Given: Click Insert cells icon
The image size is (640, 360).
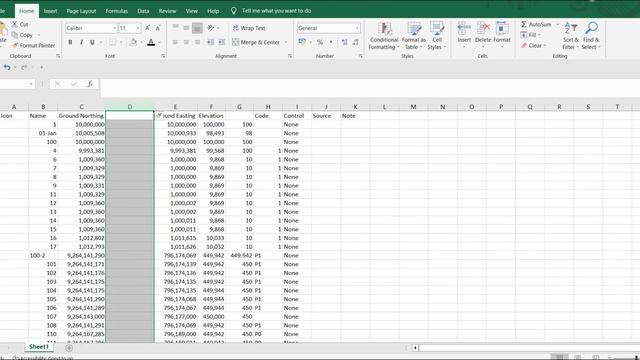Looking at the screenshot, I should pyautogui.click(x=464, y=29).
